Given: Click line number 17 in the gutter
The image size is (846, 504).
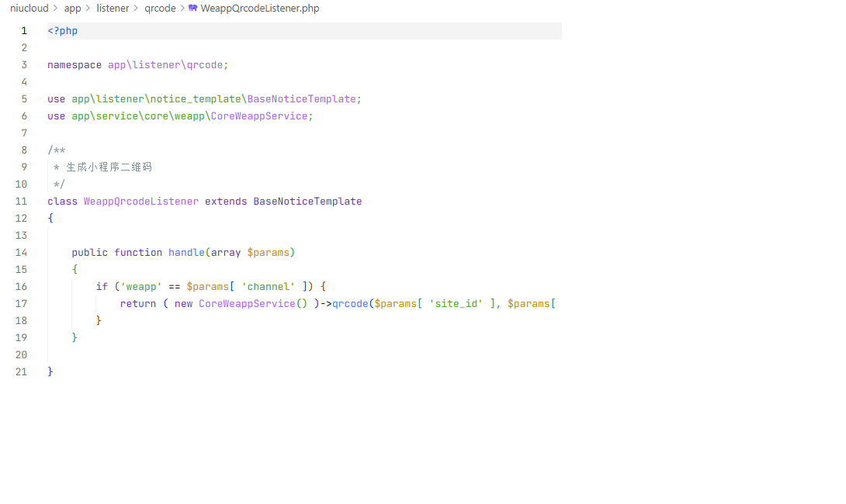Looking at the screenshot, I should point(21,303).
